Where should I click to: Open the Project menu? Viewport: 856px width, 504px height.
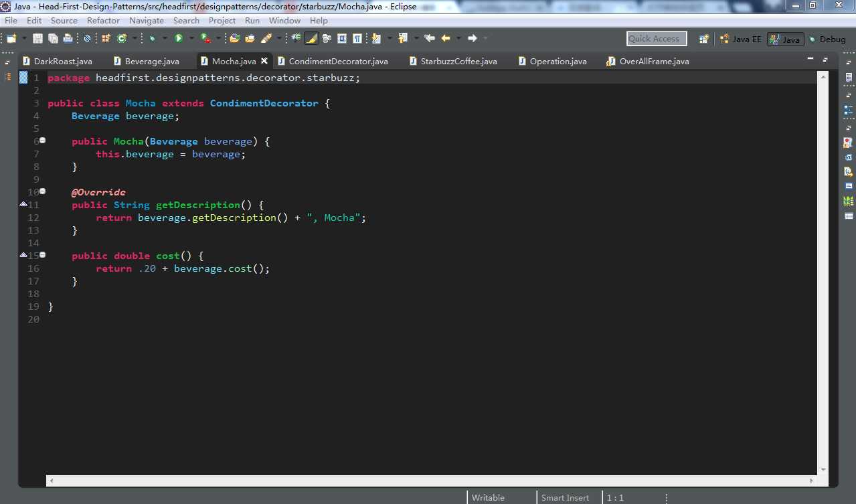tap(222, 21)
